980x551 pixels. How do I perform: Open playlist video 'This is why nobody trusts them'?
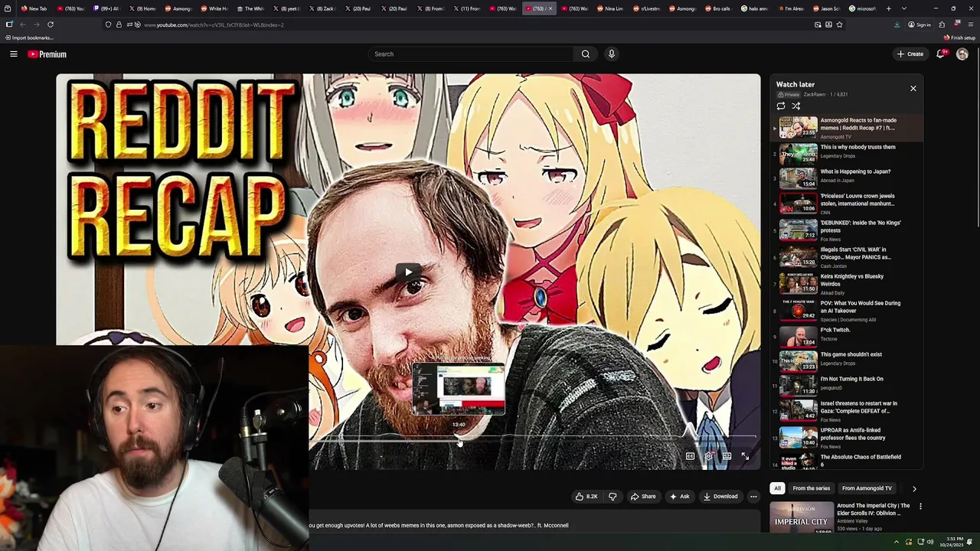click(848, 155)
